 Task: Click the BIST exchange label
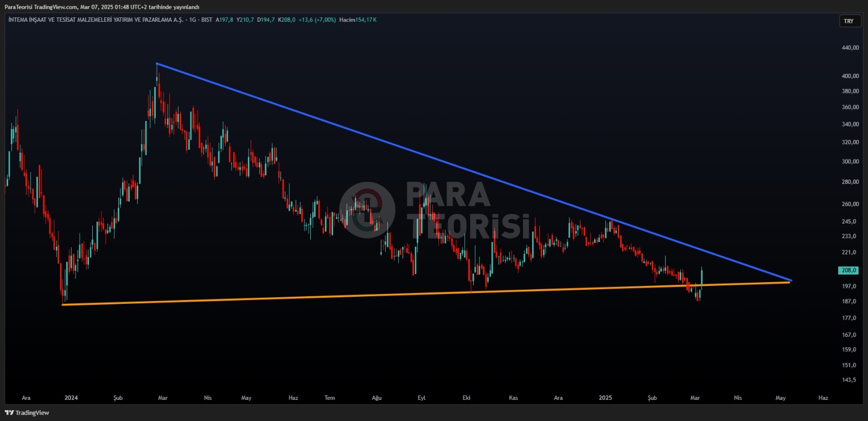pyautogui.click(x=207, y=20)
